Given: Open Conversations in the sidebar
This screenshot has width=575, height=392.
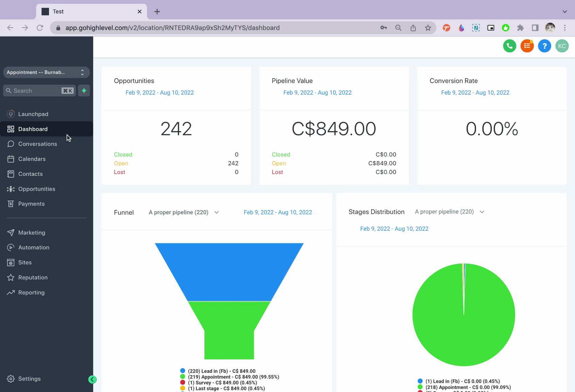Looking at the screenshot, I should (37, 144).
